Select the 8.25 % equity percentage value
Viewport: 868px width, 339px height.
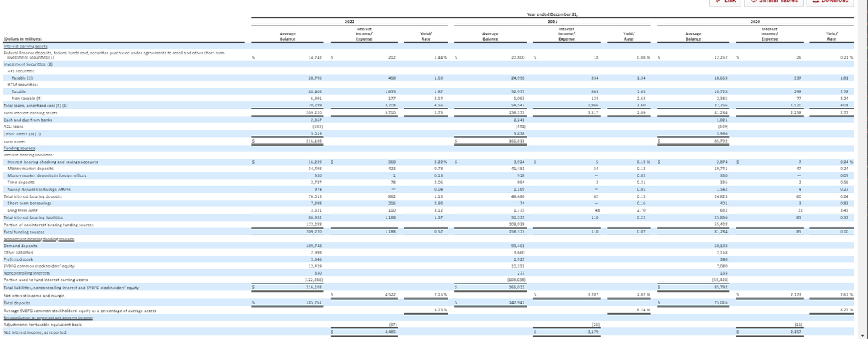point(847,309)
